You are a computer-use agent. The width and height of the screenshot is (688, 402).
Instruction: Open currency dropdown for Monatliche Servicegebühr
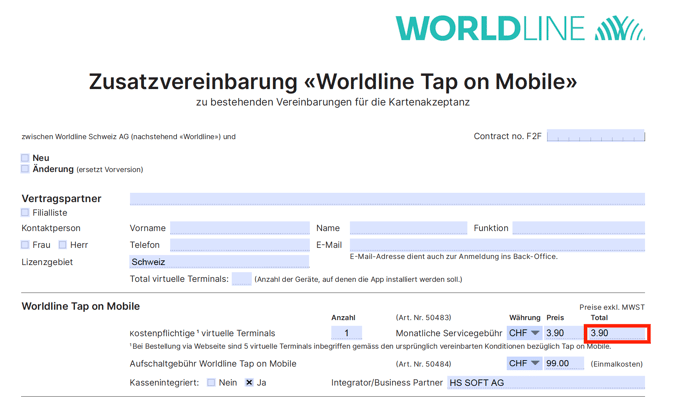524,333
